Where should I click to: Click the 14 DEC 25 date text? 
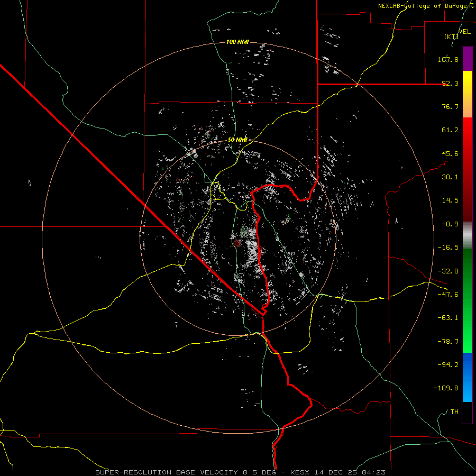336,472
